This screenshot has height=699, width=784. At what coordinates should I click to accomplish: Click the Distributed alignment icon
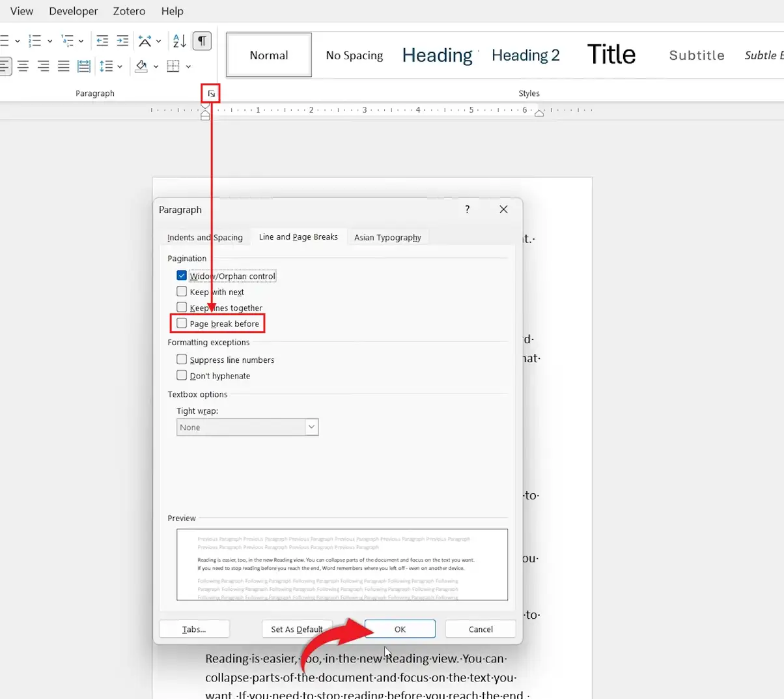pyautogui.click(x=84, y=66)
